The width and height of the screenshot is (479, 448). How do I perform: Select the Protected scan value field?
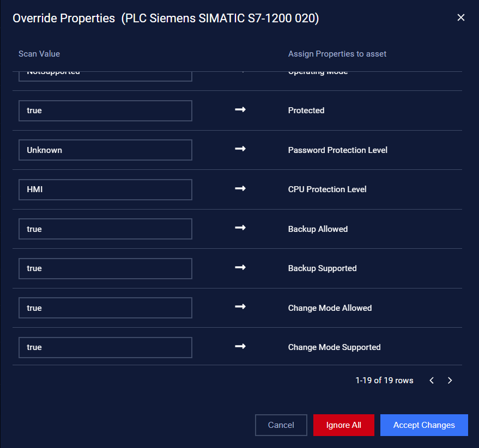105,111
